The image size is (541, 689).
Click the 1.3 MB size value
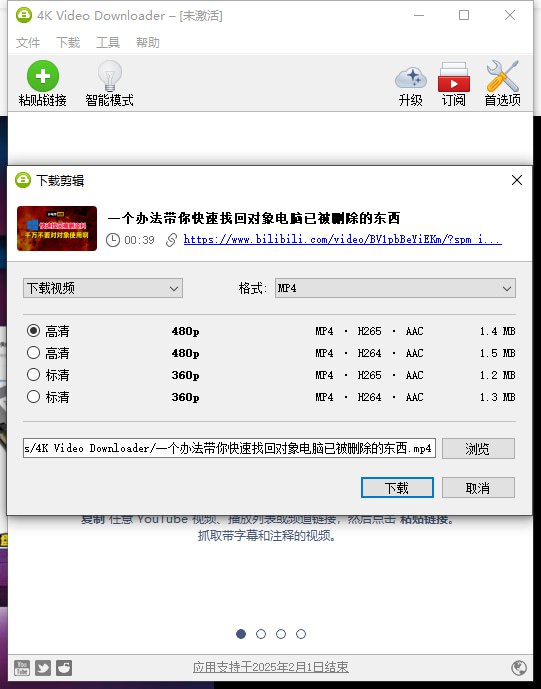tap(497, 397)
